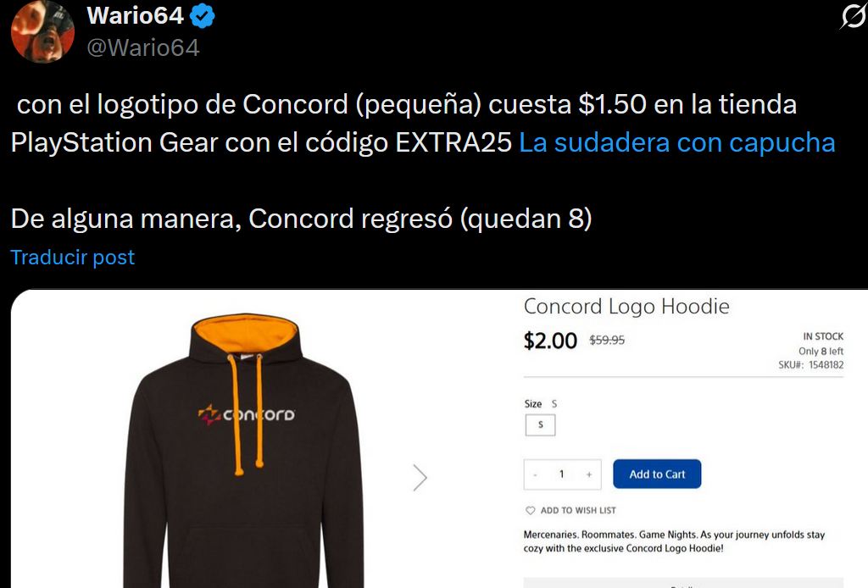Expand the collapsed details bar below the description
Viewport: 868px width, 588px height.
(684, 583)
